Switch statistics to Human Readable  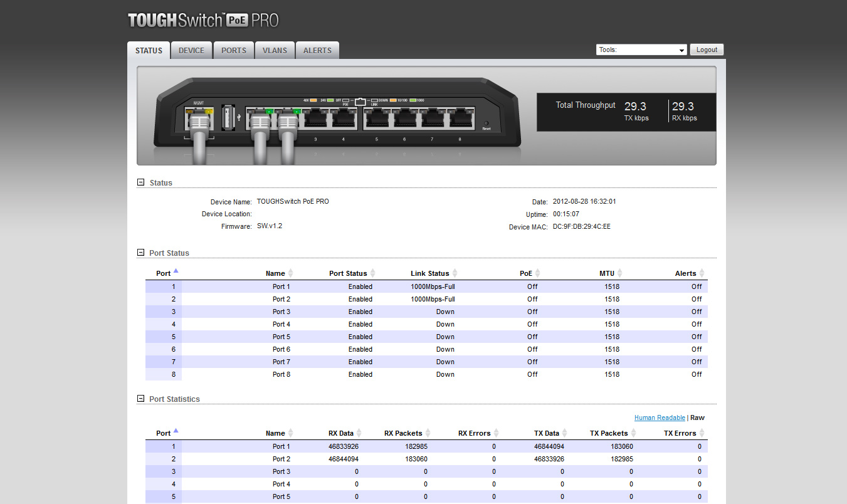pos(660,417)
